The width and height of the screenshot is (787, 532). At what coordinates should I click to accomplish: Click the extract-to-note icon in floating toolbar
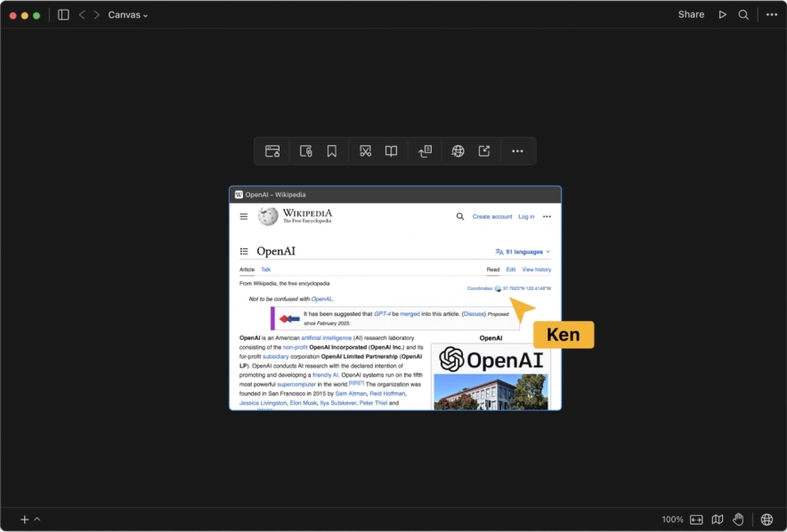(x=426, y=151)
